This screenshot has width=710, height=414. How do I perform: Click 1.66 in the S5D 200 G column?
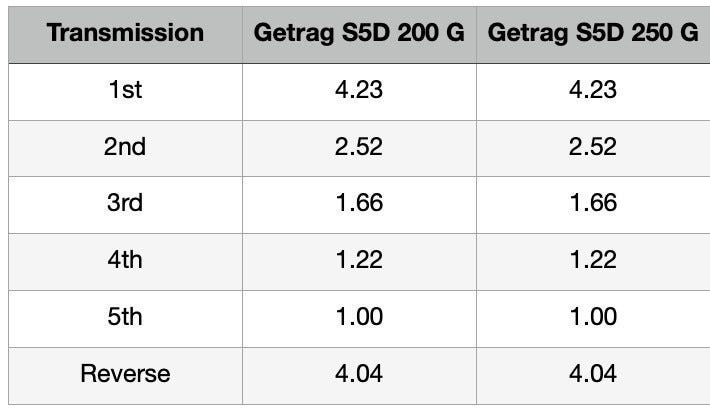(x=359, y=204)
